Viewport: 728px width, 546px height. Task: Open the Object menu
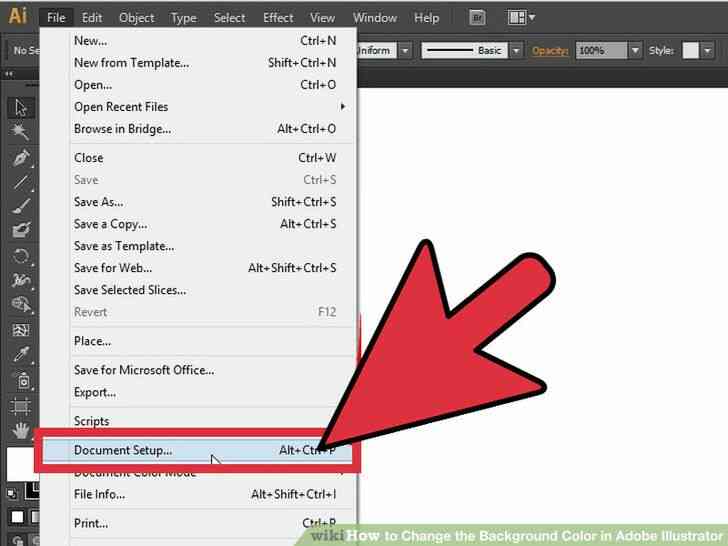click(x=136, y=18)
